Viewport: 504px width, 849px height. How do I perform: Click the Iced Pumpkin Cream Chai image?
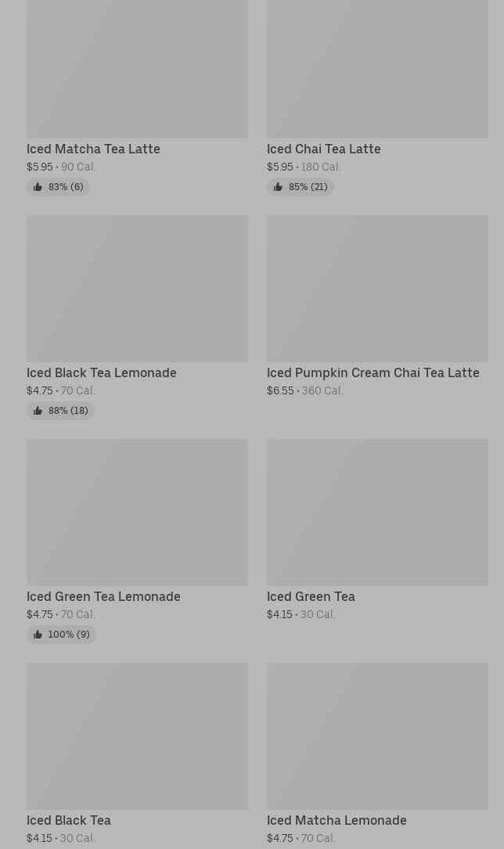point(377,288)
